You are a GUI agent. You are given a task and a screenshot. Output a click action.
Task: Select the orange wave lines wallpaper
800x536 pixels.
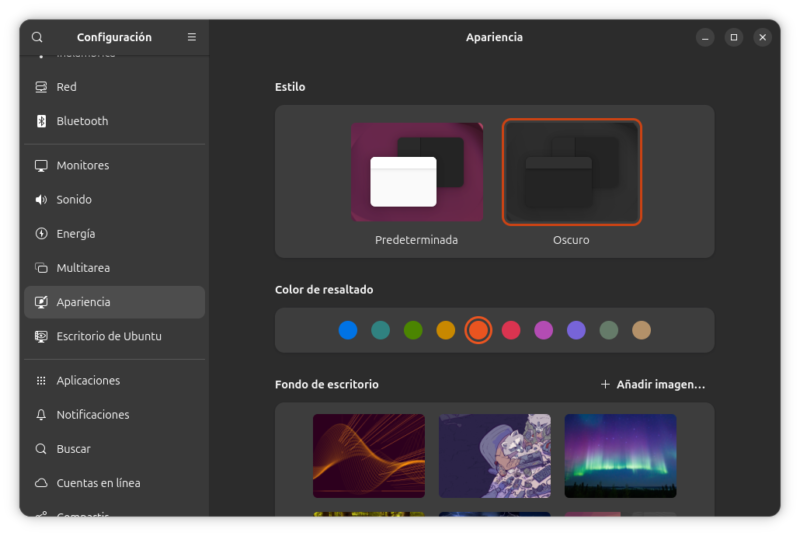tap(369, 456)
